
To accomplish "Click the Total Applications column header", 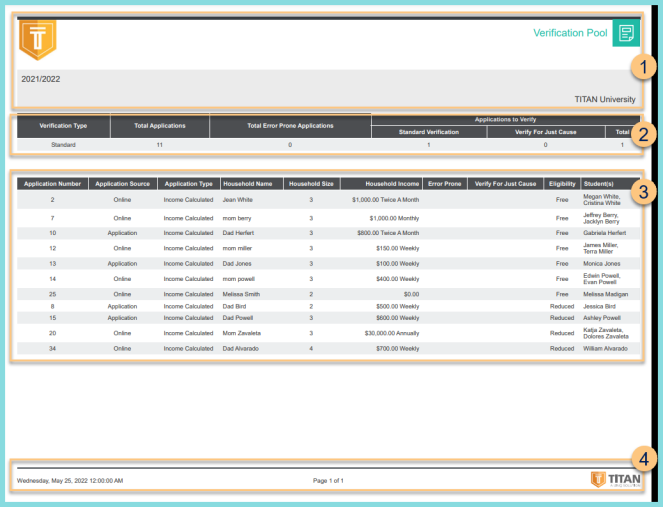I will [x=160, y=126].
